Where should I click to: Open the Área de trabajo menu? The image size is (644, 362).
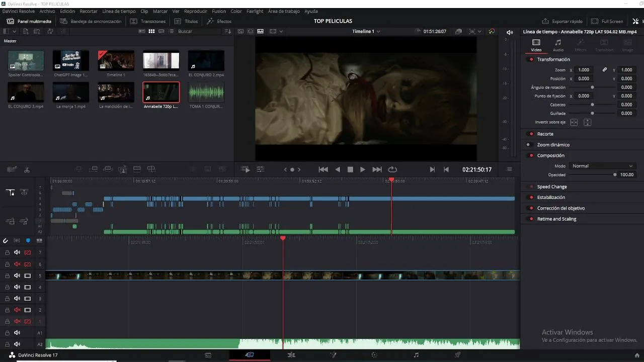[284, 11]
